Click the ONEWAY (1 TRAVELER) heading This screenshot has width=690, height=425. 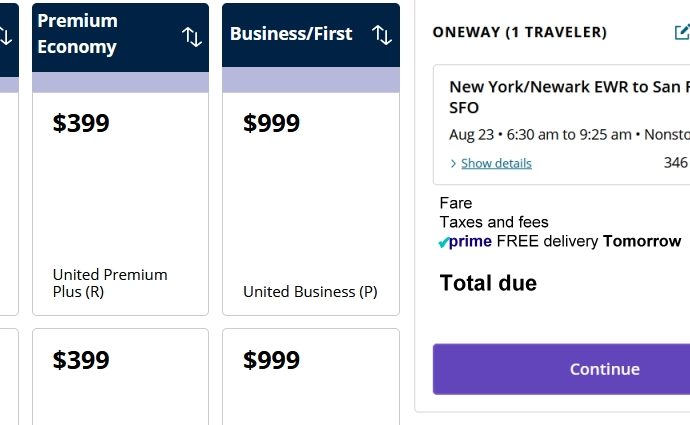pyautogui.click(x=520, y=32)
